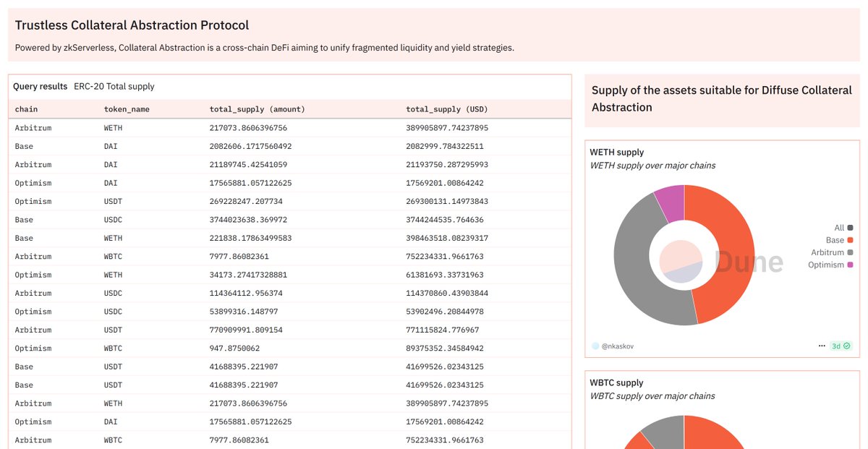Click the Base chain cell in the DAI row

[x=24, y=146]
